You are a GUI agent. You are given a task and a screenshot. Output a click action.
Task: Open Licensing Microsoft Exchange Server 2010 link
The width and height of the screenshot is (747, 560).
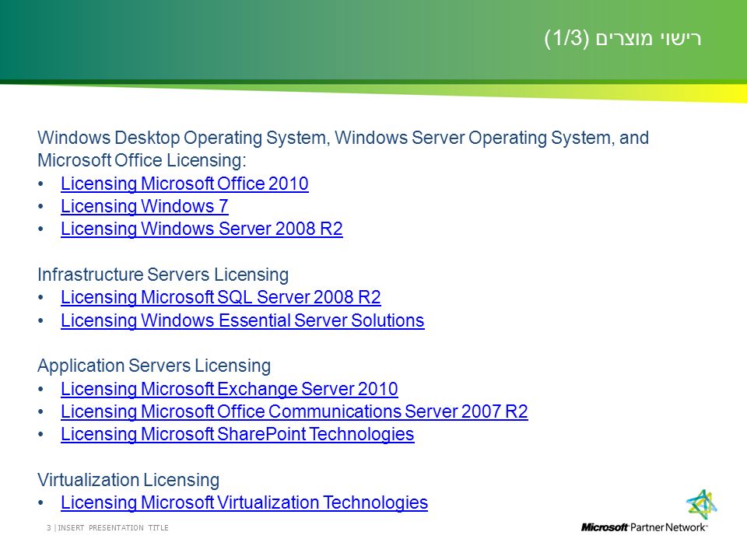[x=229, y=389]
